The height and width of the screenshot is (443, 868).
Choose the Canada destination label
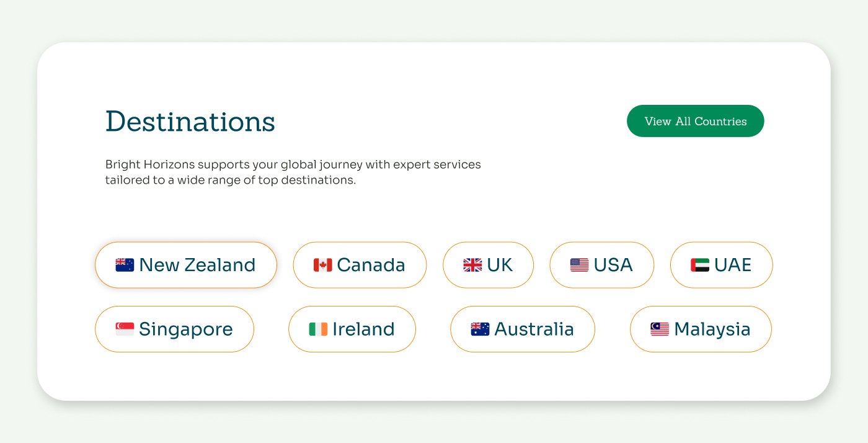[x=371, y=265]
